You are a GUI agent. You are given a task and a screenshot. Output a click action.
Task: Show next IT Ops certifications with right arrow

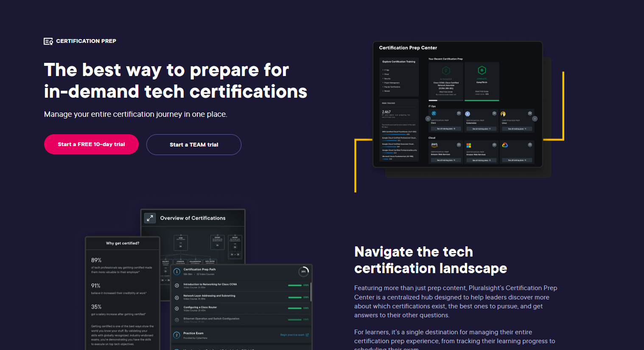coord(535,119)
